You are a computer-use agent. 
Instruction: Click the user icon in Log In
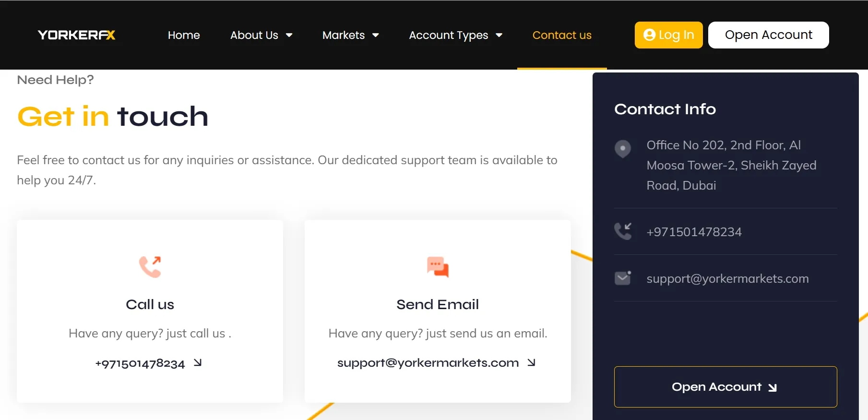tap(649, 35)
